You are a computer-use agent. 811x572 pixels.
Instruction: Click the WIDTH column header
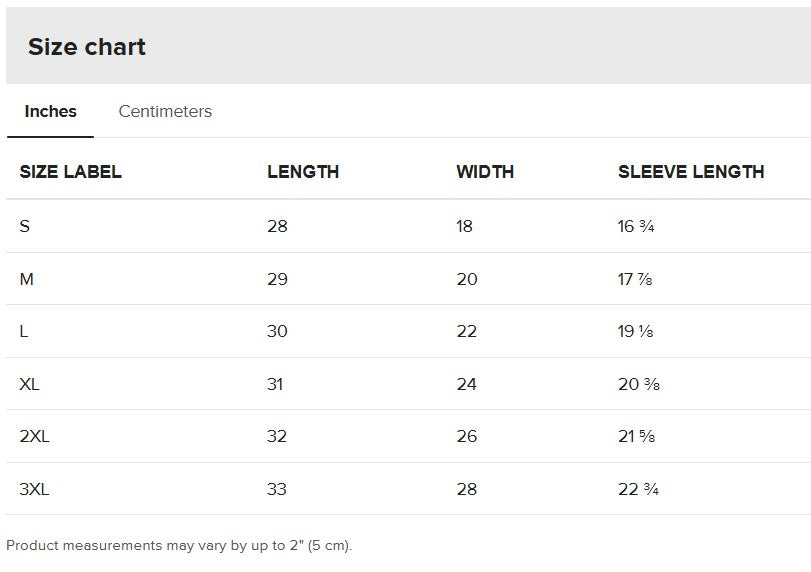point(485,172)
